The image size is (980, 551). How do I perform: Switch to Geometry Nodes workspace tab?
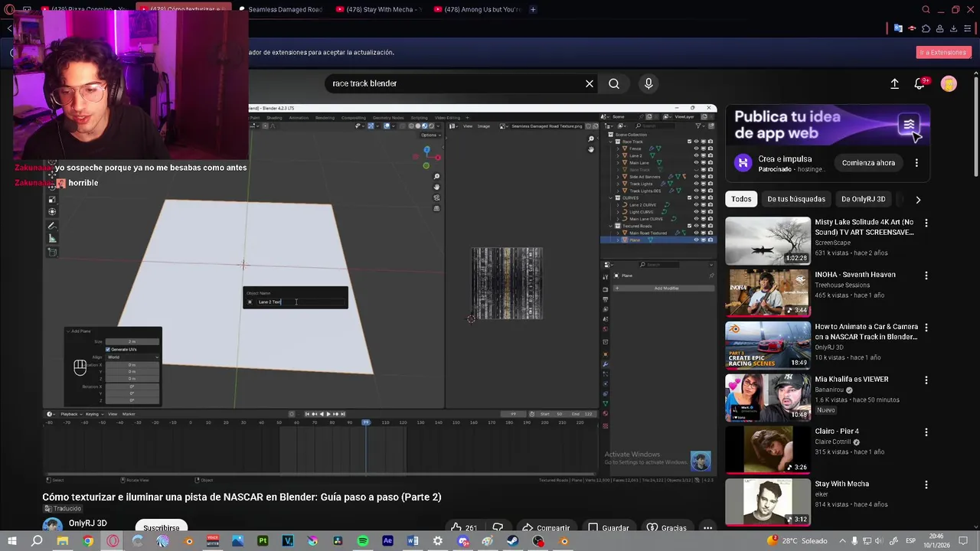pyautogui.click(x=388, y=118)
